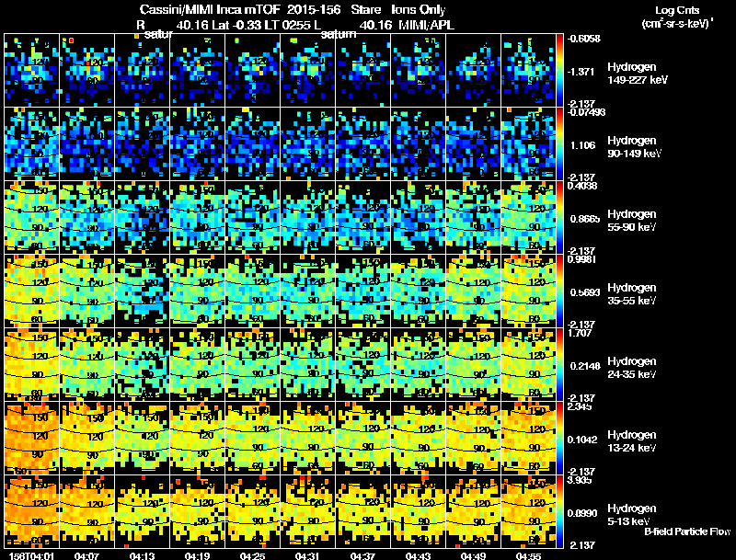
Task: Select the 5-13 keV panel at 04:25
Action: 252,511
